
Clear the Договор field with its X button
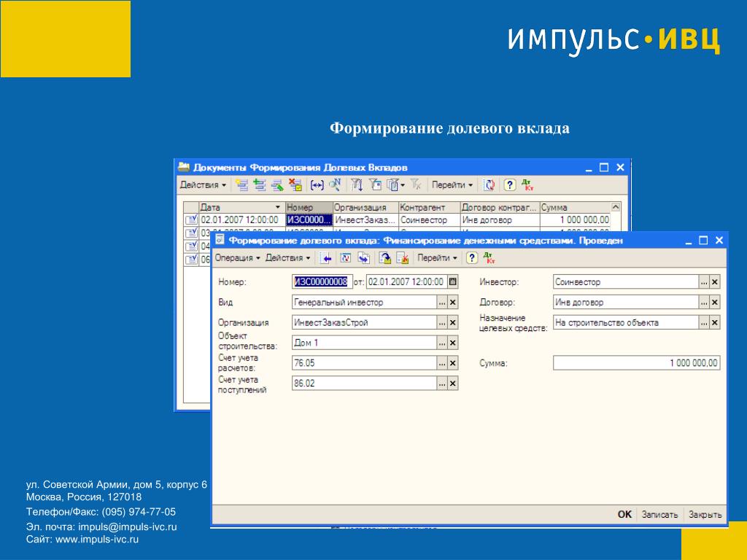coord(715,303)
